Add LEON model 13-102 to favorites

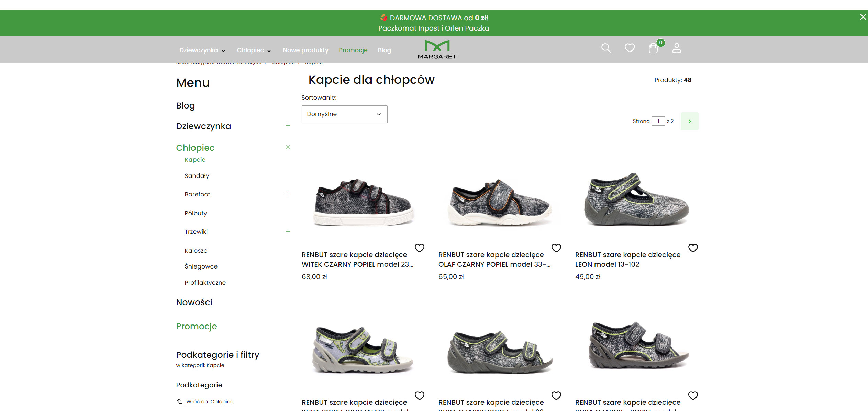coord(693,248)
